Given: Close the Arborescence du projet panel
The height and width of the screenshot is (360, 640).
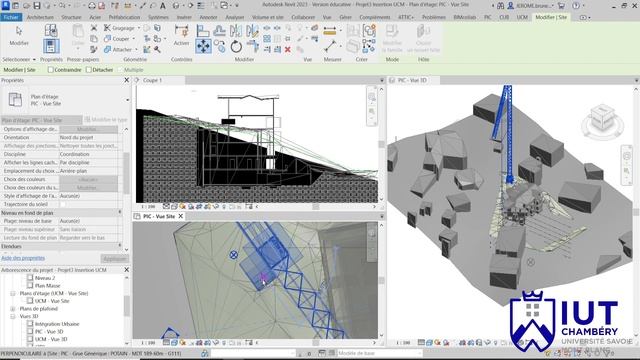Looking at the screenshot, I should pos(127,270).
